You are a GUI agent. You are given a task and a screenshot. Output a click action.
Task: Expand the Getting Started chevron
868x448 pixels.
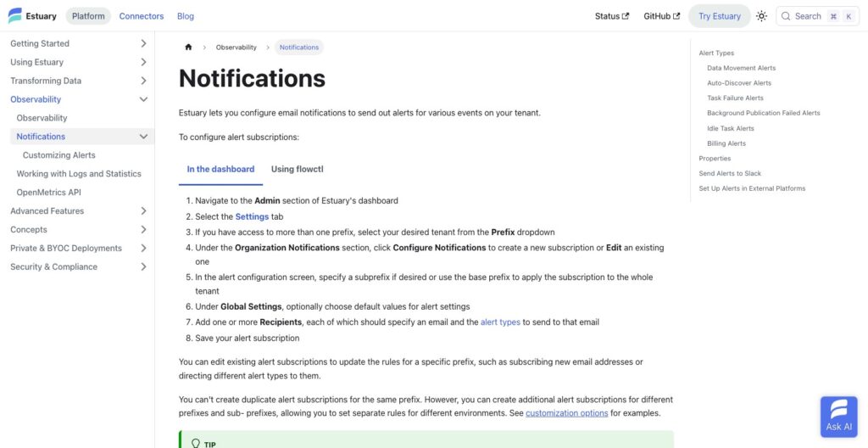(x=143, y=43)
